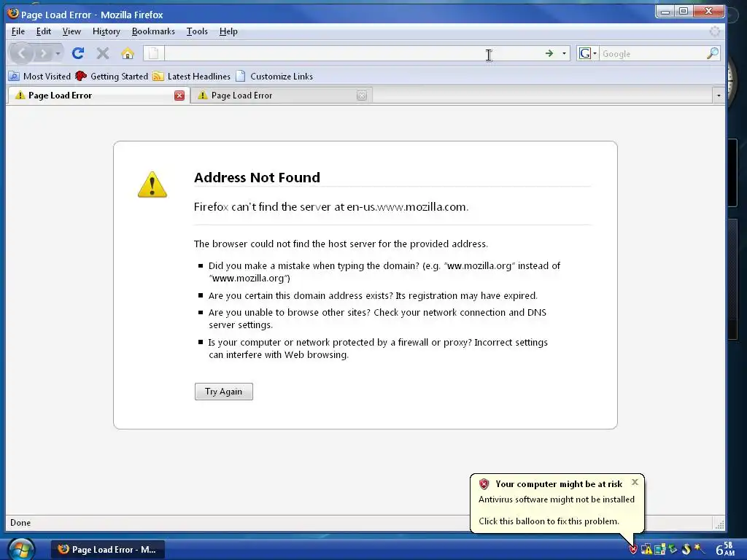
Task: Click the Try Again button
Action: (x=223, y=392)
